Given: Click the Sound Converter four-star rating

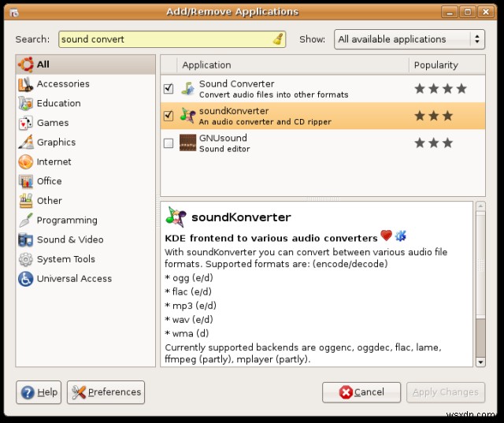Looking at the screenshot, I should tap(440, 88).
